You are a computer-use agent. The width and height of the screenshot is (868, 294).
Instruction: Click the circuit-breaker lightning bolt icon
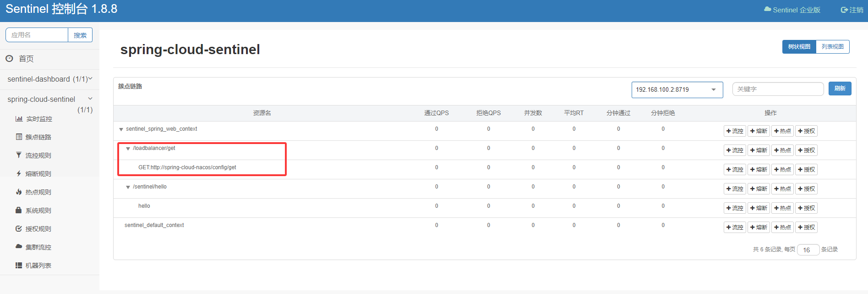[19, 174]
